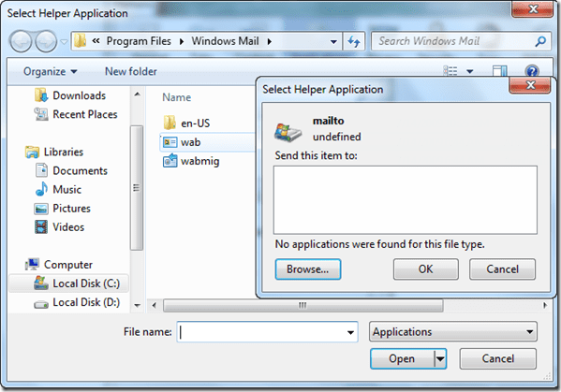Select the wabmig application file
Image resolution: width=561 pixels, height=392 pixels.
point(200,161)
